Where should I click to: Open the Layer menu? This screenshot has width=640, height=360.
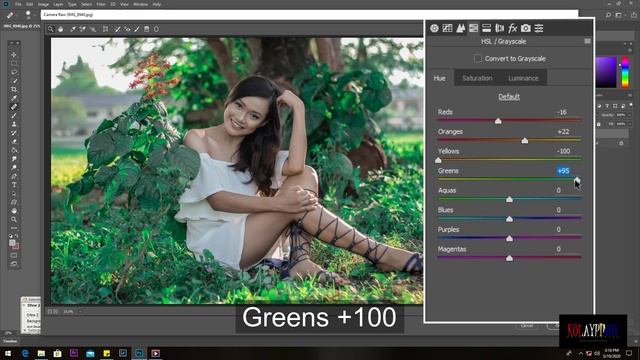pos(58,4)
